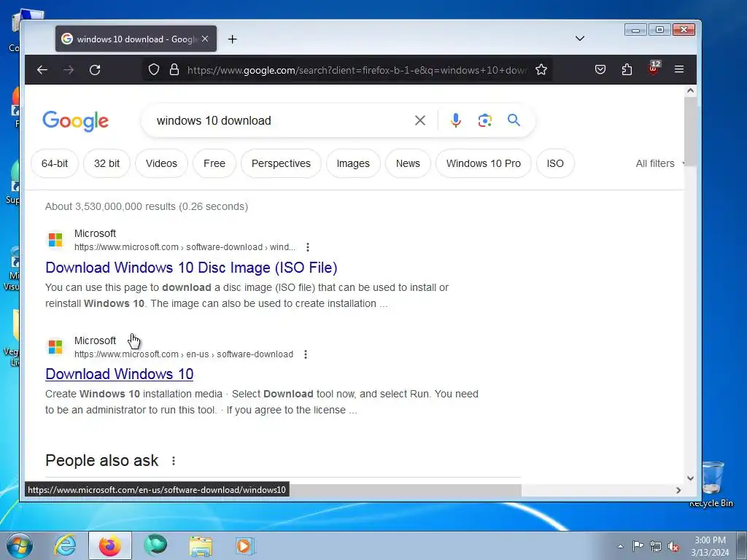Switch to Perspectives results
Image resolution: width=747 pixels, height=560 pixels.
pyautogui.click(x=281, y=163)
